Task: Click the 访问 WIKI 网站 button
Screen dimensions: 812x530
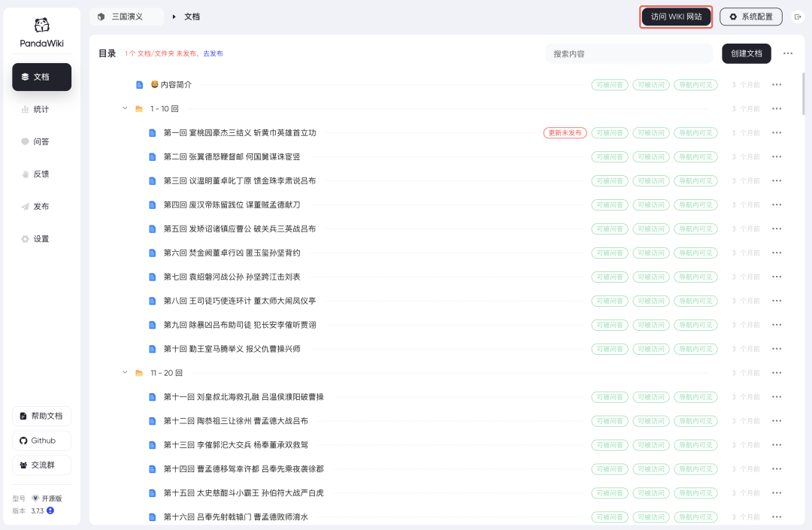Action: point(675,17)
